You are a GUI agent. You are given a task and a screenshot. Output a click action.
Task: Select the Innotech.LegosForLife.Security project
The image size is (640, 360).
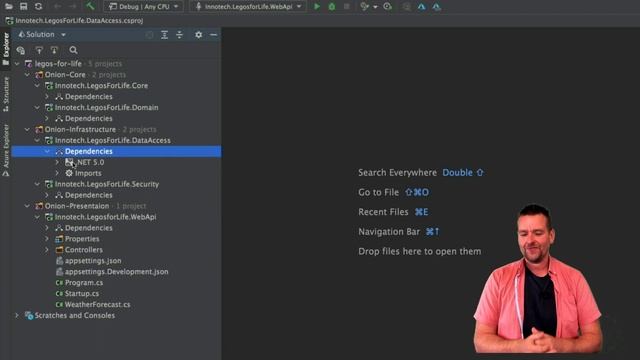[107, 184]
